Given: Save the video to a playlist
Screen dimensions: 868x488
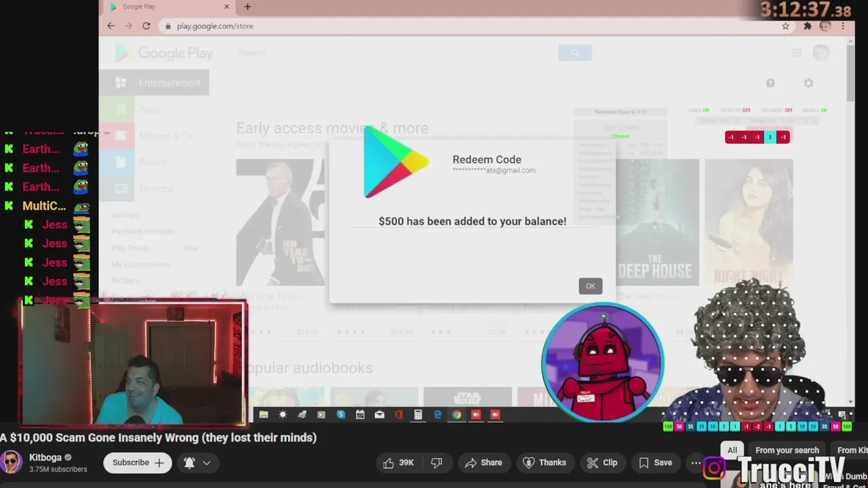Looking at the screenshot, I should (656, 463).
